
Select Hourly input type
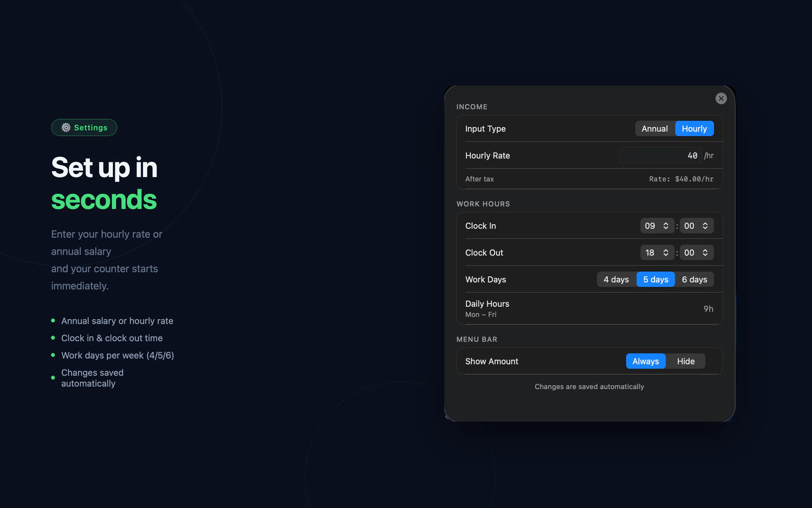pyautogui.click(x=694, y=129)
